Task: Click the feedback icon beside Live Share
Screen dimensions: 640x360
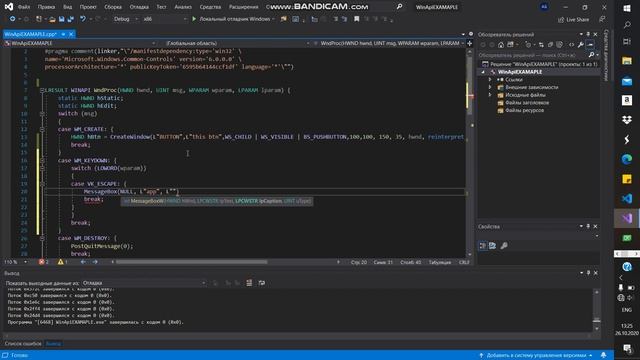Action: tap(602, 19)
